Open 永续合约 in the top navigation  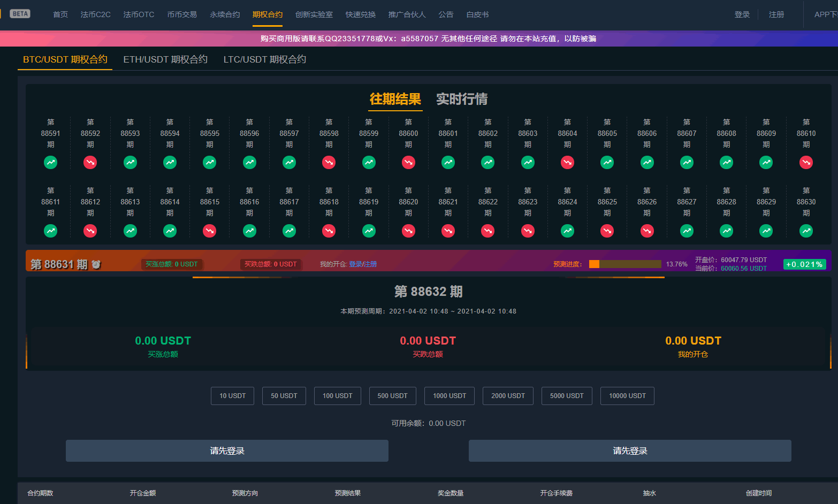pos(225,14)
